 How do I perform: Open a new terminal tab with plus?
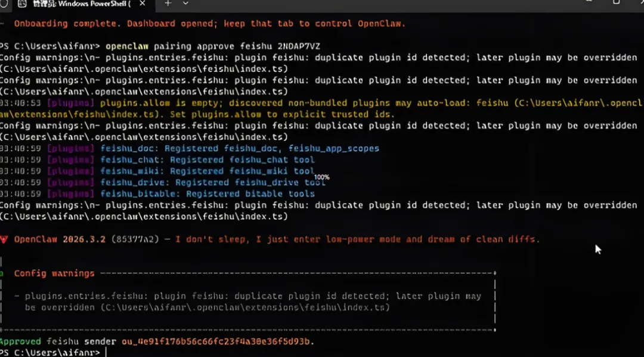[x=168, y=3]
